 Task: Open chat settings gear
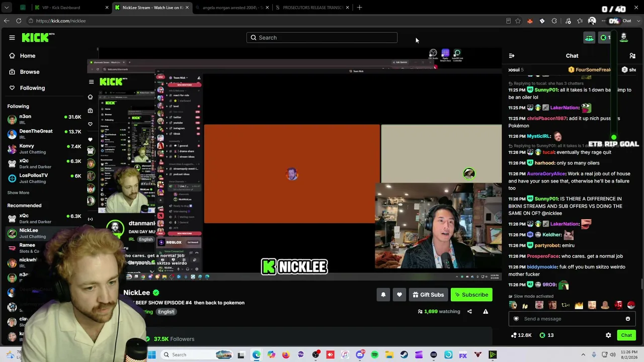608,335
